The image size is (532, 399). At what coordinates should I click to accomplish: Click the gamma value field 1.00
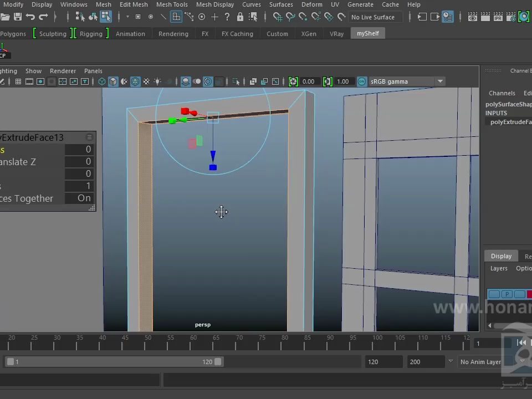[x=344, y=81]
